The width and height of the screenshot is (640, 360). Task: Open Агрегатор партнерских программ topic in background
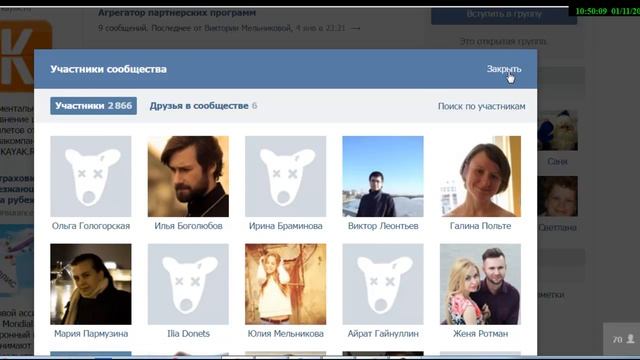tap(177, 13)
